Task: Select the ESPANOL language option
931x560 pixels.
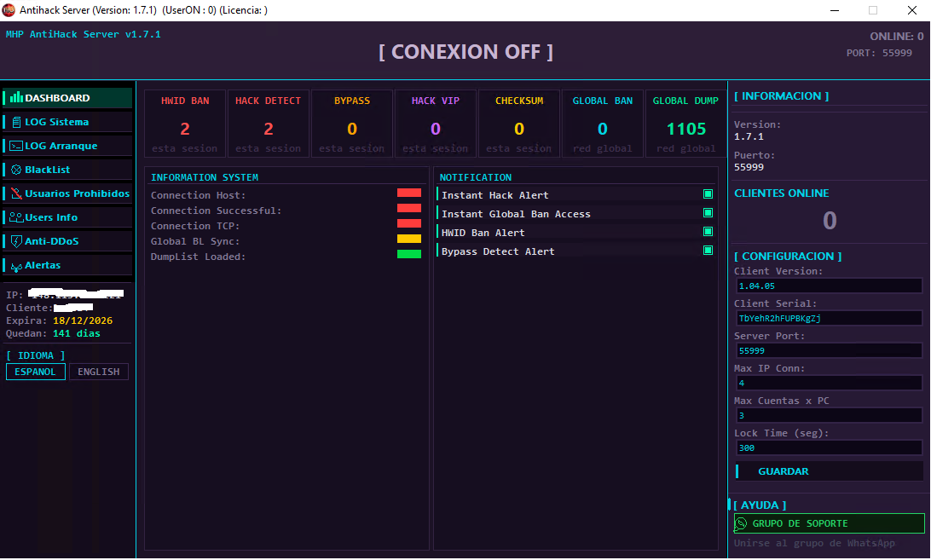Action: coord(36,372)
